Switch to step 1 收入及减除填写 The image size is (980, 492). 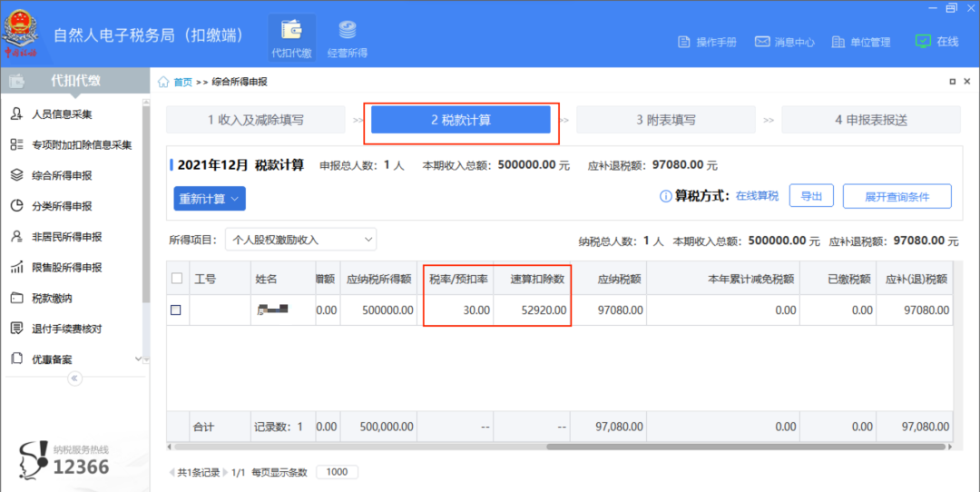256,120
